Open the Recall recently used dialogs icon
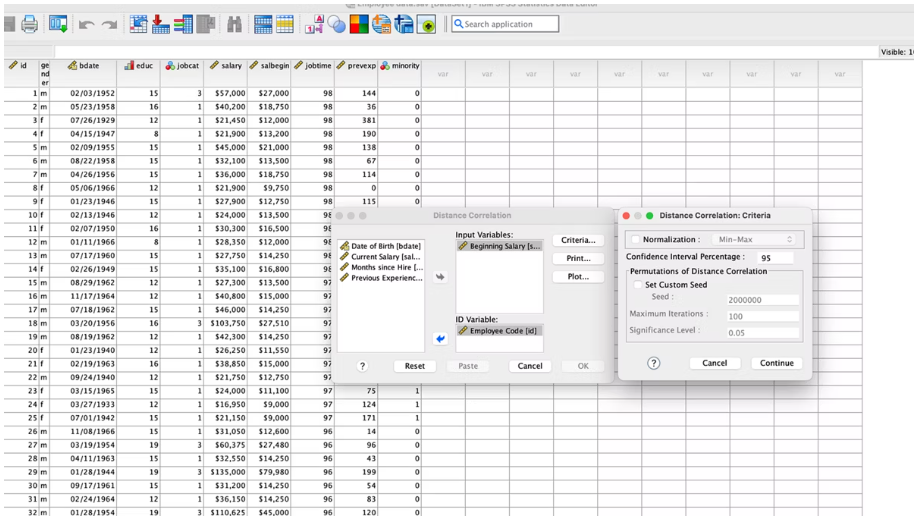The height and width of the screenshot is (531, 922). coord(58,24)
